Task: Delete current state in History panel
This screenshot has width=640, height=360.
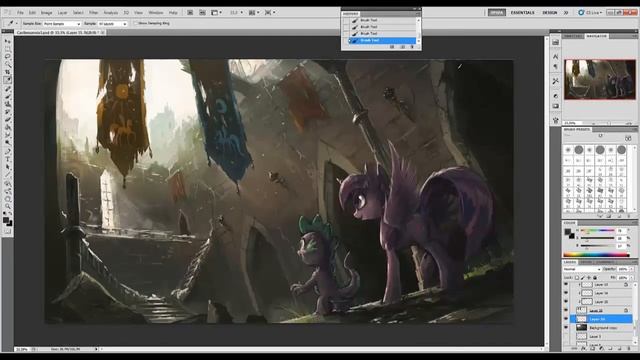Action: (412, 47)
